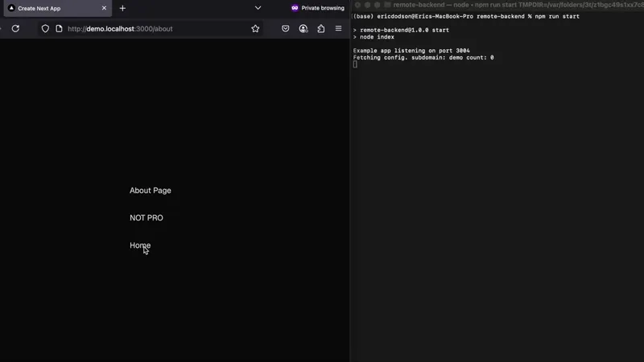This screenshot has width=644, height=362.
Task: Click terminal 'npm run start' command line
Action: (x=466, y=16)
